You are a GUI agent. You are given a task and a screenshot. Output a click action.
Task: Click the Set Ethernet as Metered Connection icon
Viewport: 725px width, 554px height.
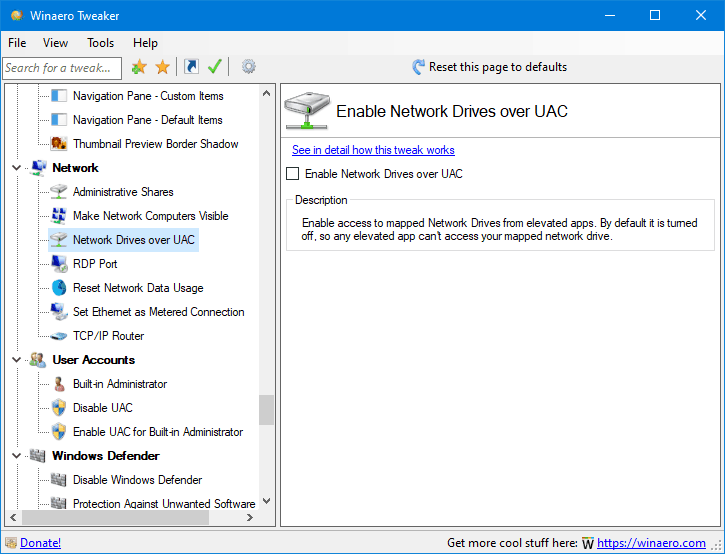pos(59,312)
